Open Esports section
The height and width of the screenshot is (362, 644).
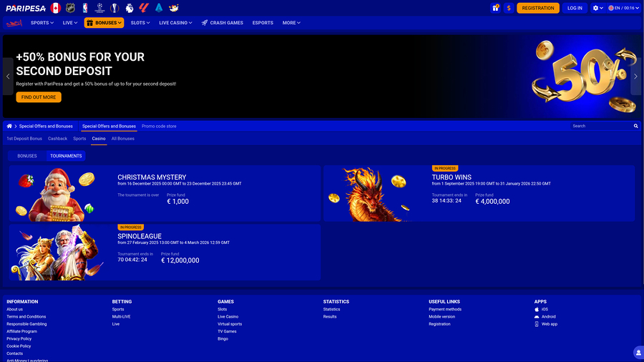263,23
